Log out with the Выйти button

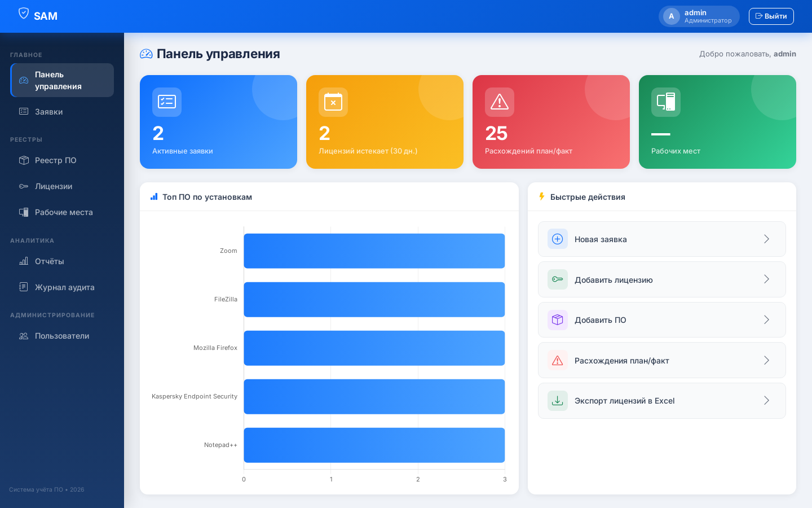pos(771,16)
